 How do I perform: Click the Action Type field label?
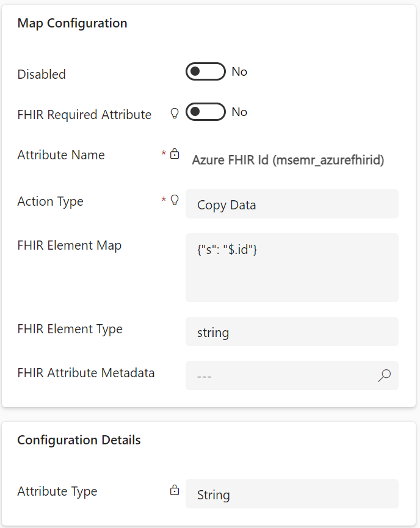[x=51, y=201]
